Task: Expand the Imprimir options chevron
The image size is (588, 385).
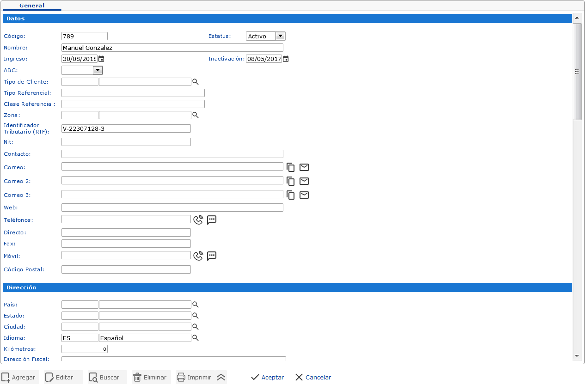Action: click(221, 377)
